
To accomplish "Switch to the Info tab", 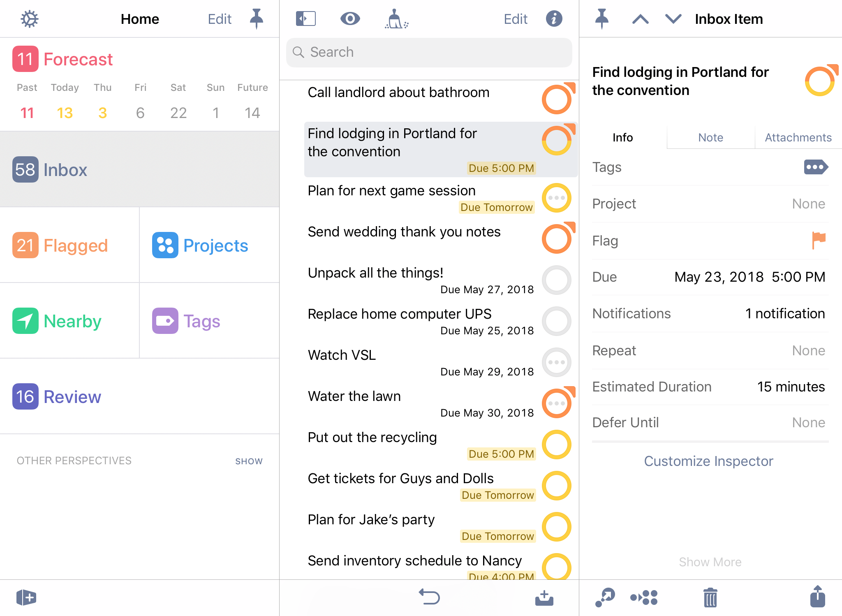I will pyautogui.click(x=622, y=137).
